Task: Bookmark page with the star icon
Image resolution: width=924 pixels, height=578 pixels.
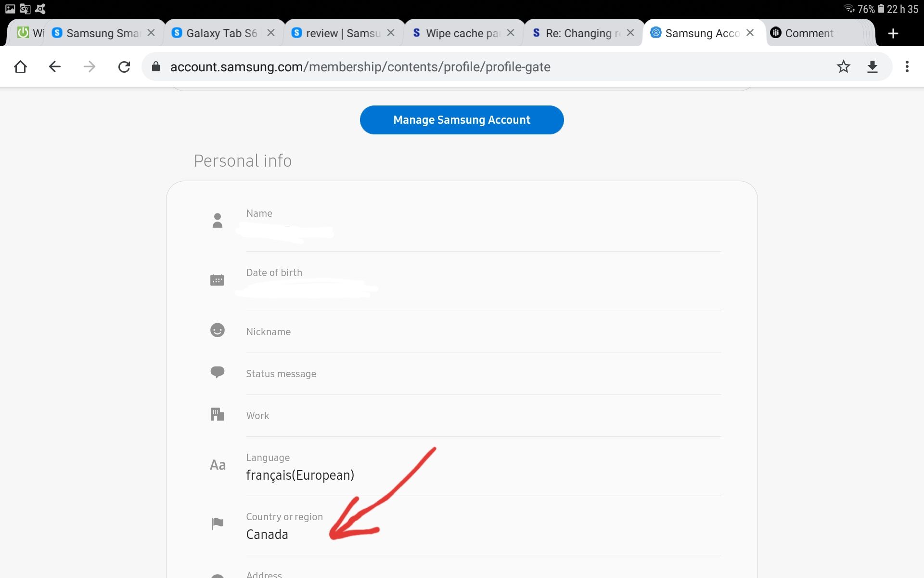Action: pos(843,66)
